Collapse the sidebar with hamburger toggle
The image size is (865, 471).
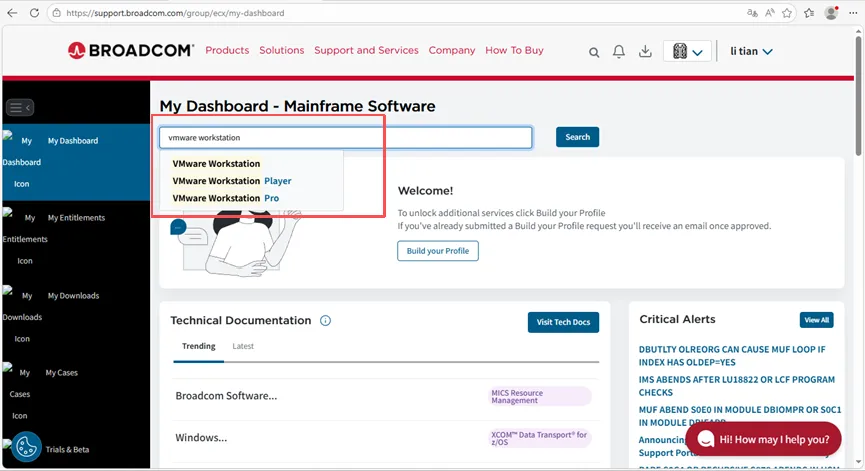point(20,108)
